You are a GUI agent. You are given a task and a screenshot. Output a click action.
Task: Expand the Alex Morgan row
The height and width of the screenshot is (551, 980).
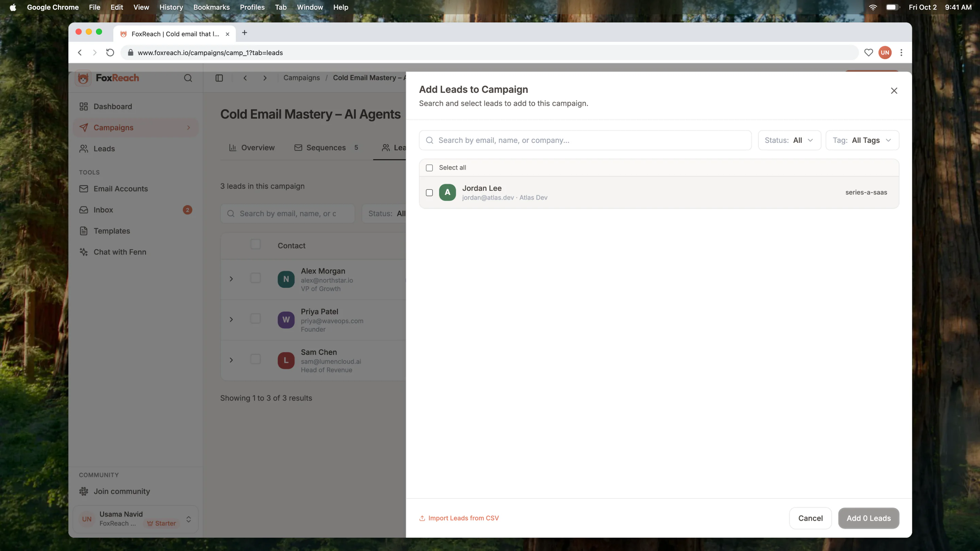231,279
